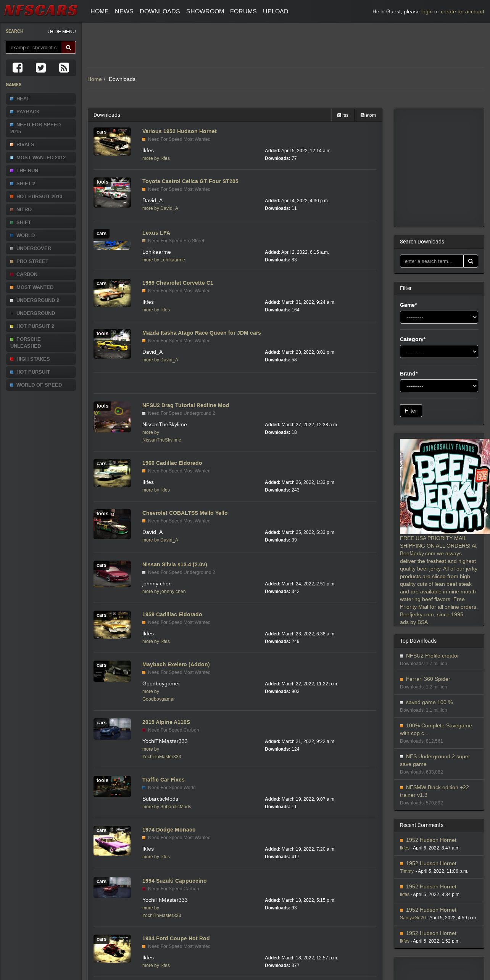Open the Showroom menu item
The height and width of the screenshot is (980, 490).
click(x=205, y=11)
